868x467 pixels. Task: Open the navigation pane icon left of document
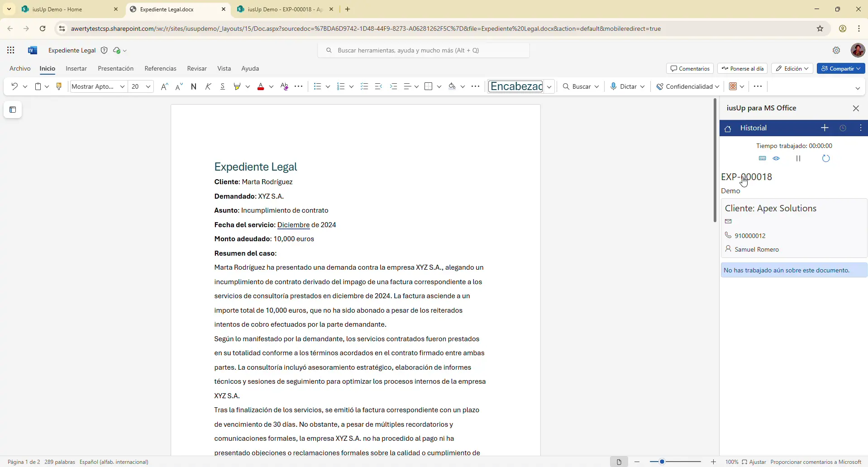pyautogui.click(x=13, y=110)
